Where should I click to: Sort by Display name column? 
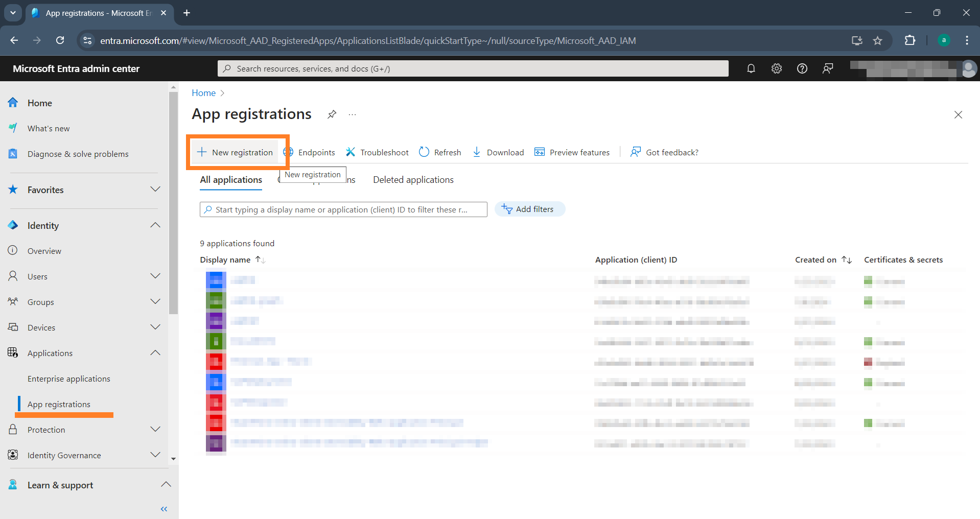pyautogui.click(x=232, y=259)
